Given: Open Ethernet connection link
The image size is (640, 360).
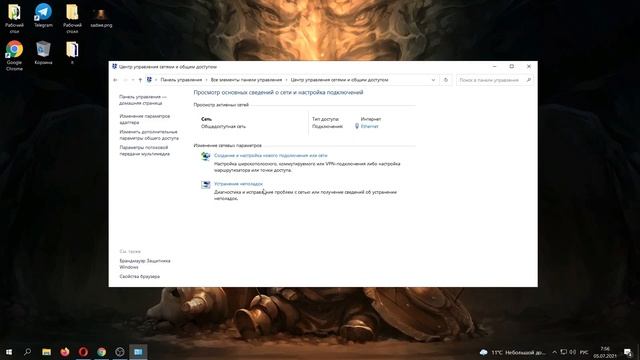Looking at the screenshot, I should tap(369, 126).
